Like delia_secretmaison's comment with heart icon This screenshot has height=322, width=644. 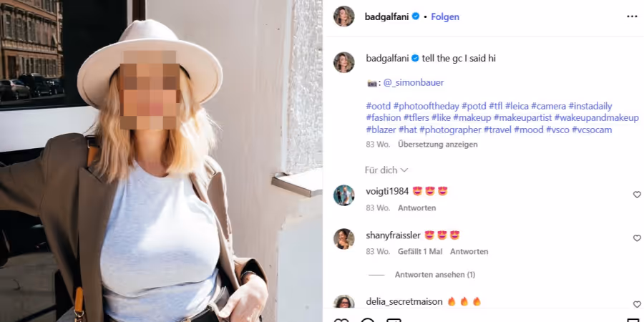pos(637,304)
